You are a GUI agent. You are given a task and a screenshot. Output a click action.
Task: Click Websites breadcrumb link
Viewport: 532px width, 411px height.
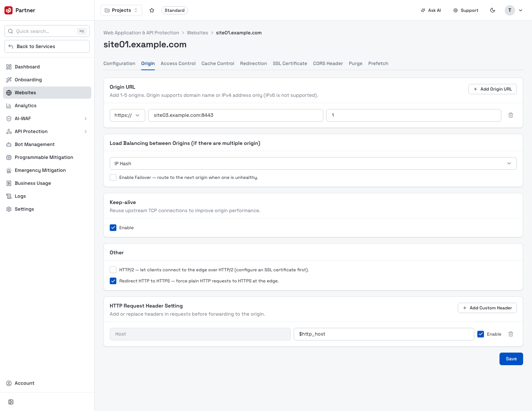click(x=198, y=33)
